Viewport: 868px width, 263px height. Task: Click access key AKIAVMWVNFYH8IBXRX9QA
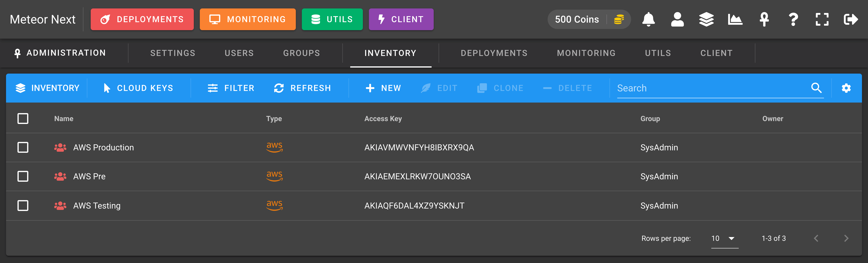coord(419,147)
